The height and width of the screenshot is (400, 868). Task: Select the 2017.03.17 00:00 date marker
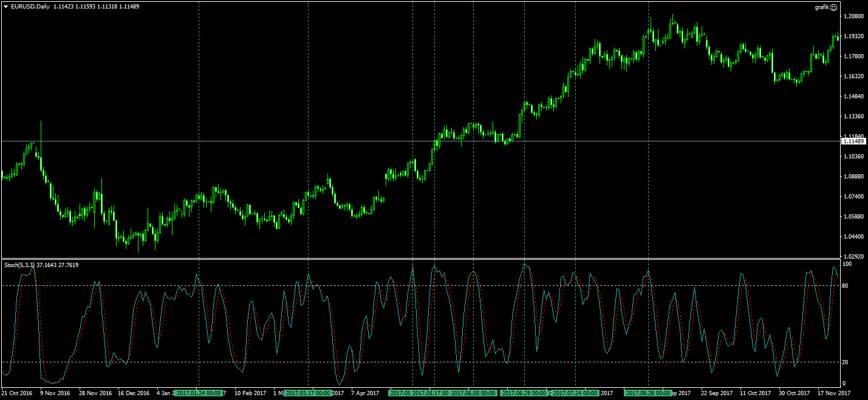click(x=308, y=393)
